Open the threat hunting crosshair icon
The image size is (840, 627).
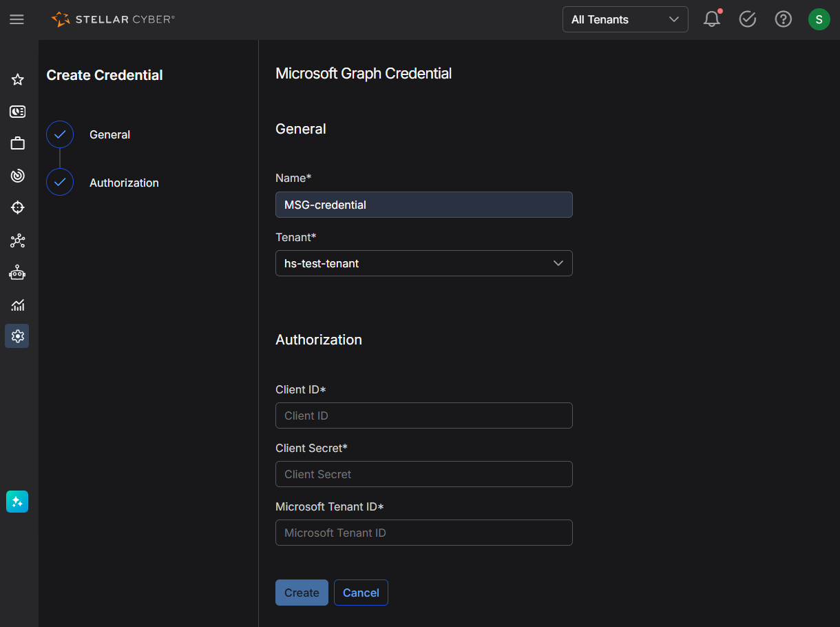tap(18, 207)
